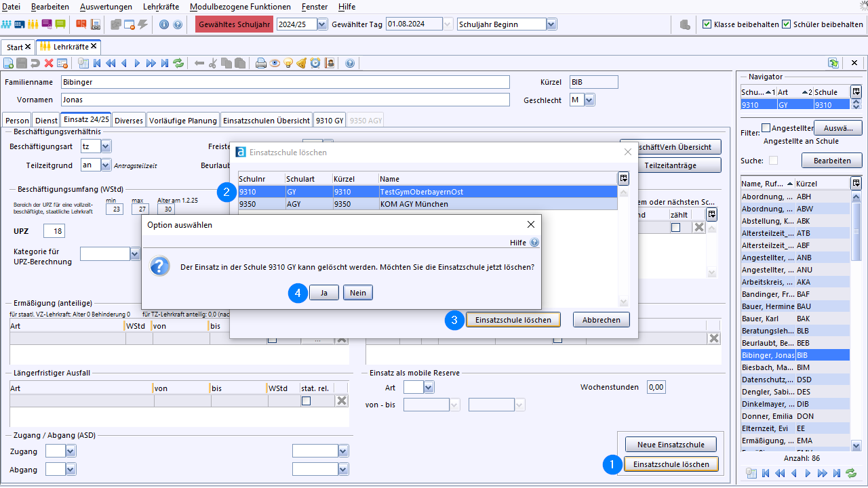The width and height of the screenshot is (868, 488).
Task: Click the Bearbeiten button in Navigator
Action: 832,161
